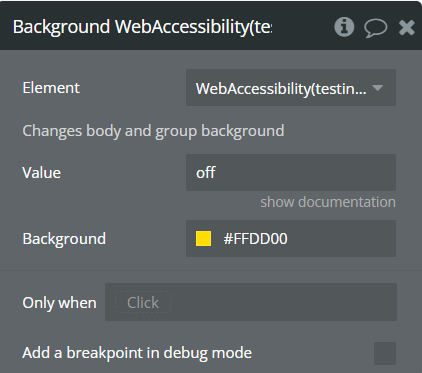Click the Element field label
The image size is (422, 373).
51,88
